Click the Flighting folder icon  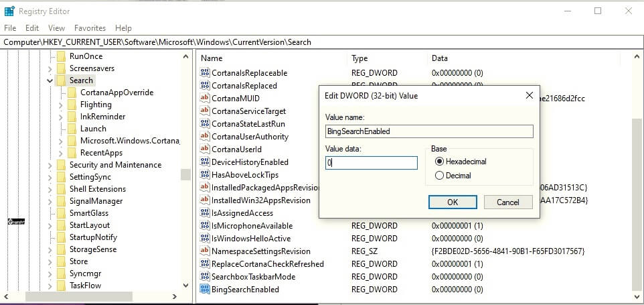[x=72, y=105]
